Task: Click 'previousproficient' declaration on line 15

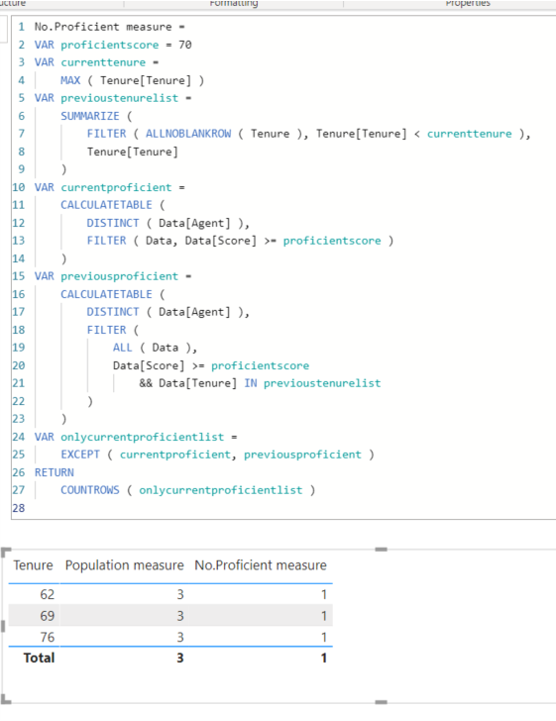Action: [x=119, y=276]
